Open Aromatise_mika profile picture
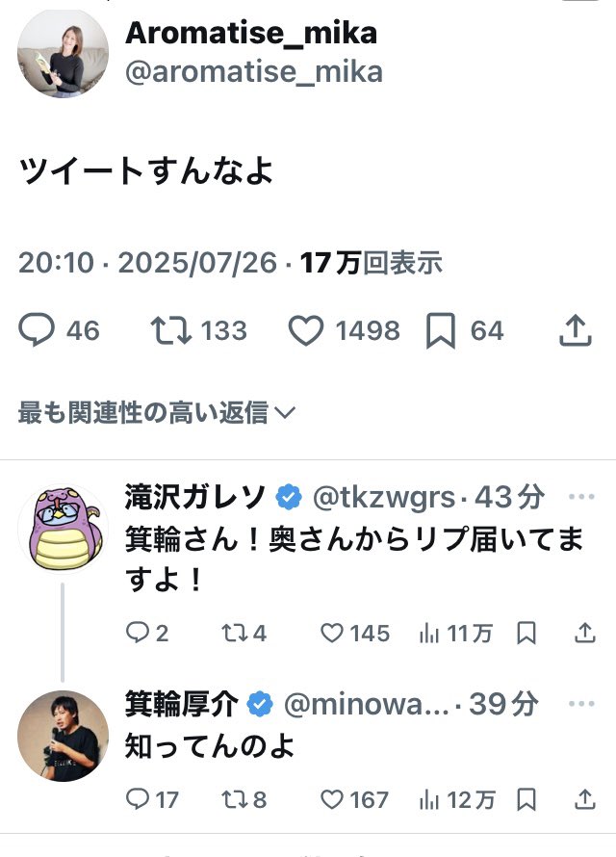The width and height of the screenshot is (616, 857). point(63,53)
